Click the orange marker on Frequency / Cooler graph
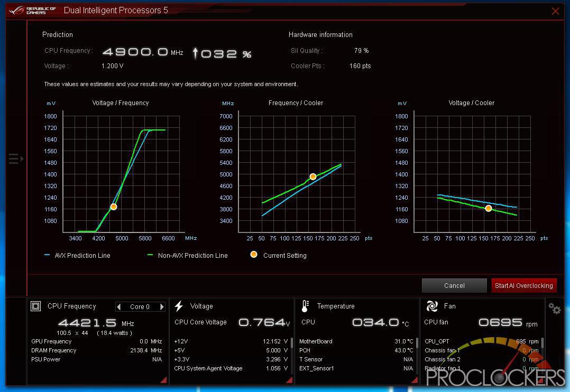Image resolution: width=570 pixels, height=392 pixels. click(x=313, y=176)
